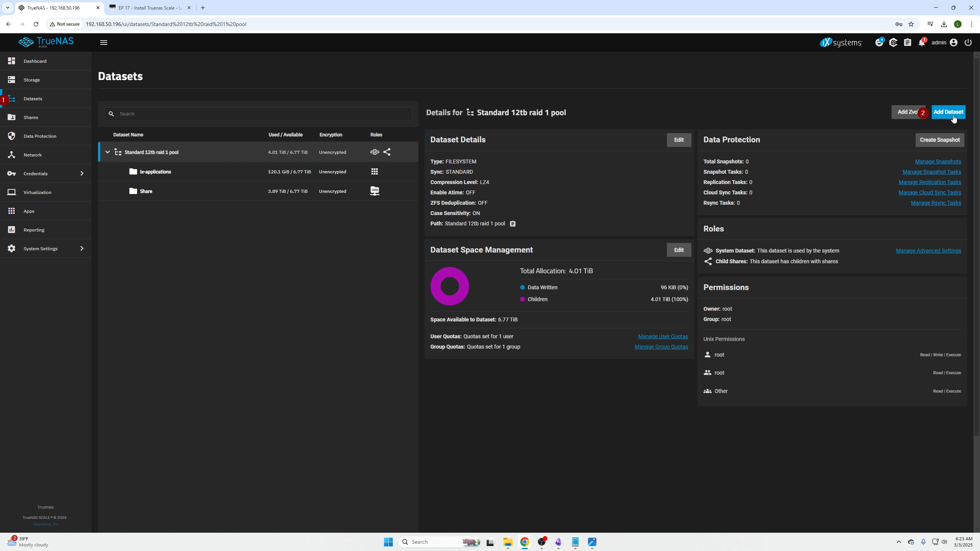Open Manage Cloud Sync Tasks link
Viewport: 980px width, 551px height.
(x=930, y=192)
